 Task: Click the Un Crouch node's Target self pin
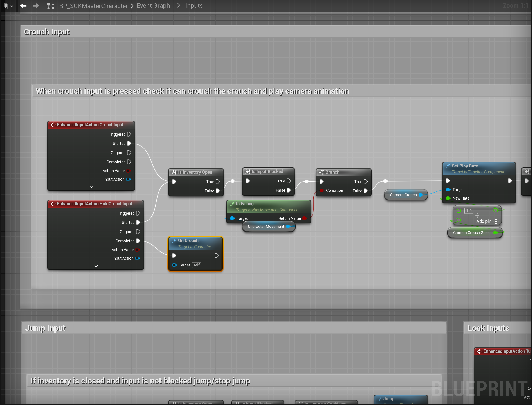click(174, 265)
